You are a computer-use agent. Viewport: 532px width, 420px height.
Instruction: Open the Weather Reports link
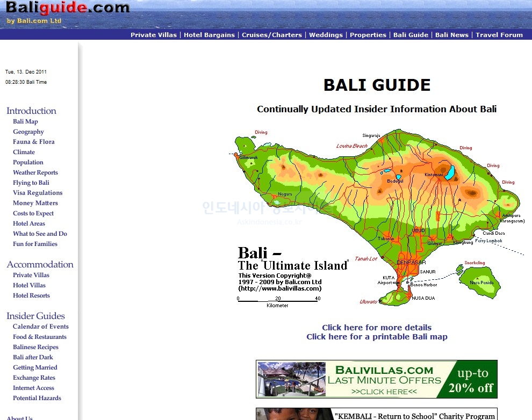[35, 172]
